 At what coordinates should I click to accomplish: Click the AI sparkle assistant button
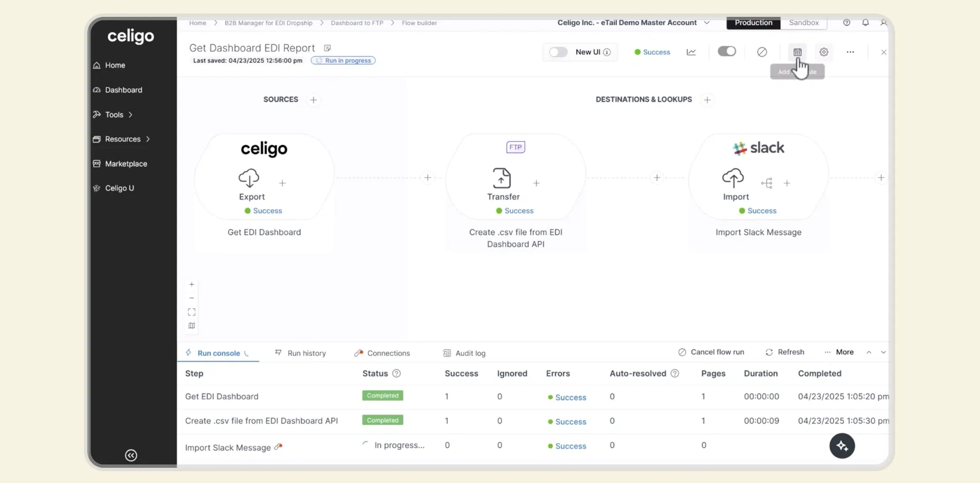[x=842, y=445]
